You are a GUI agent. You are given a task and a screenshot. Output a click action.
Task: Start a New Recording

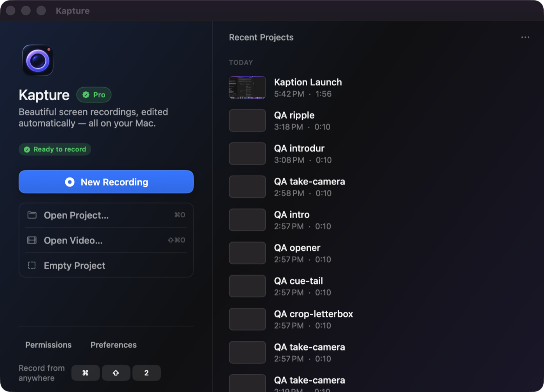106,182
